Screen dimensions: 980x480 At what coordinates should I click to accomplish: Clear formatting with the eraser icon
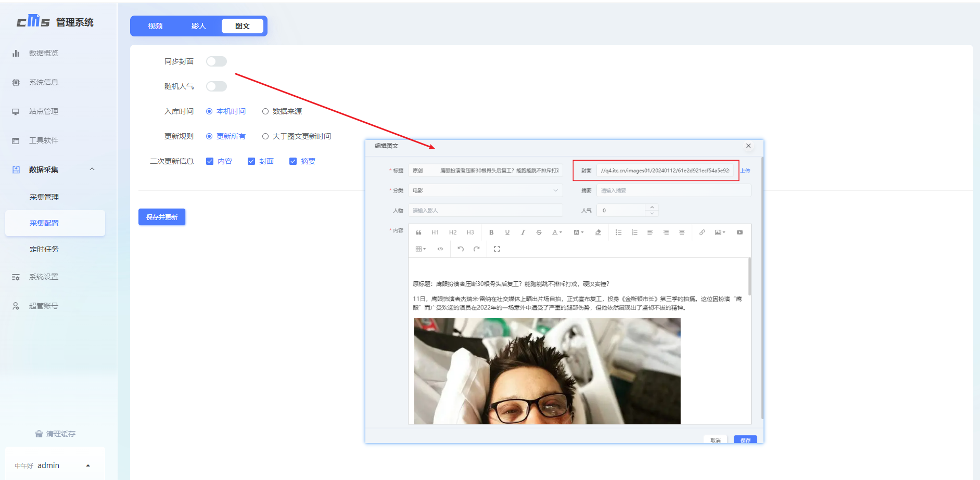click(x=598, y=232)
